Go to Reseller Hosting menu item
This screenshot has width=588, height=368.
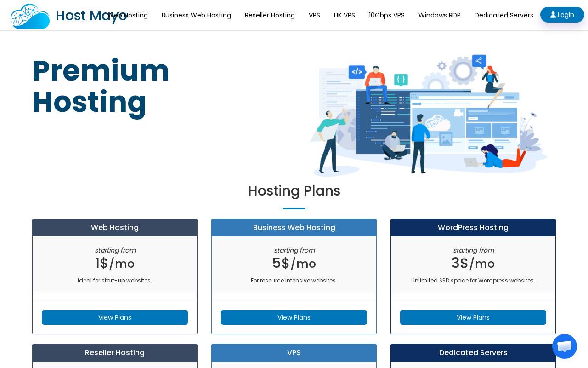point(270,15)
